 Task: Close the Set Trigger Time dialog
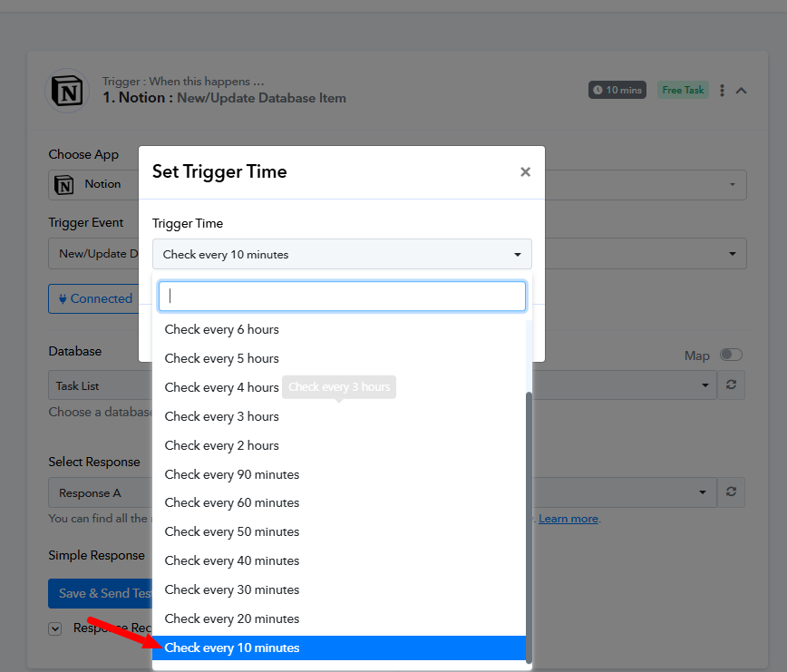coord(525,171)
